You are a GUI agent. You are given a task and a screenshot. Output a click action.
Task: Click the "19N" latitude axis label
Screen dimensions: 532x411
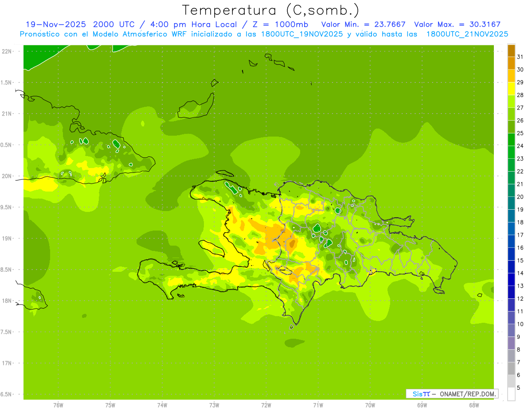[x=7, y=239]
